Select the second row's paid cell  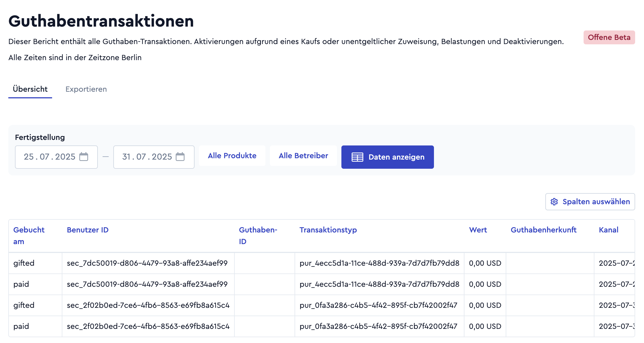click(35, 284)
